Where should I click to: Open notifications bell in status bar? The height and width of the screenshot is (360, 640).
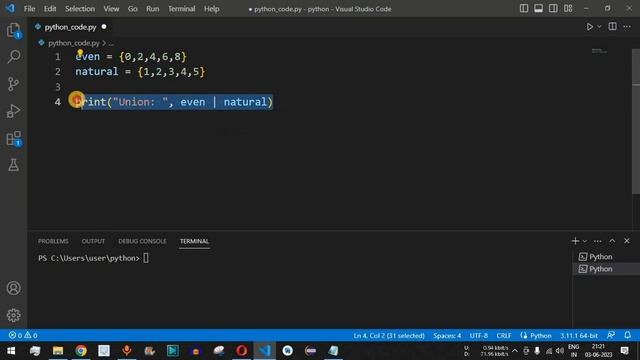coord(627,336)
